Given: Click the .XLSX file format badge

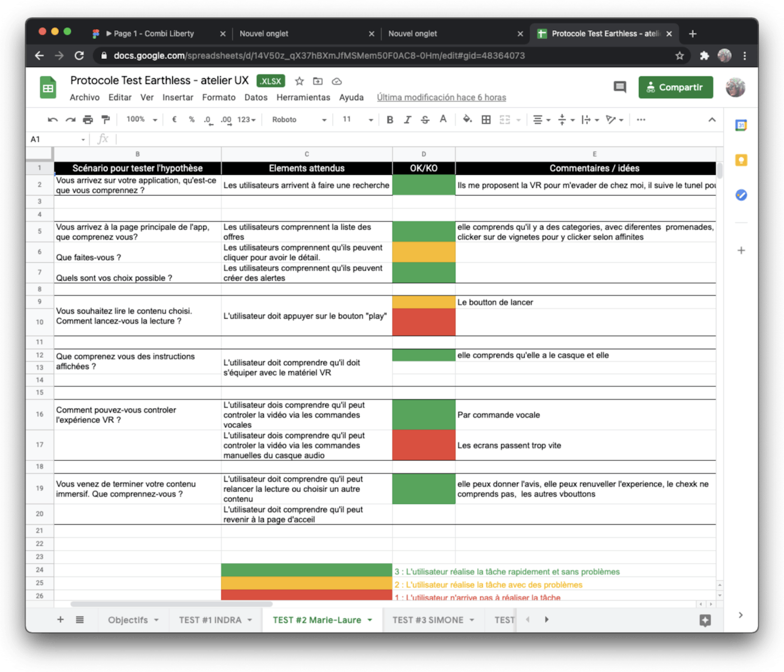Looking at the screenshot, I should (x=271, y=81).
